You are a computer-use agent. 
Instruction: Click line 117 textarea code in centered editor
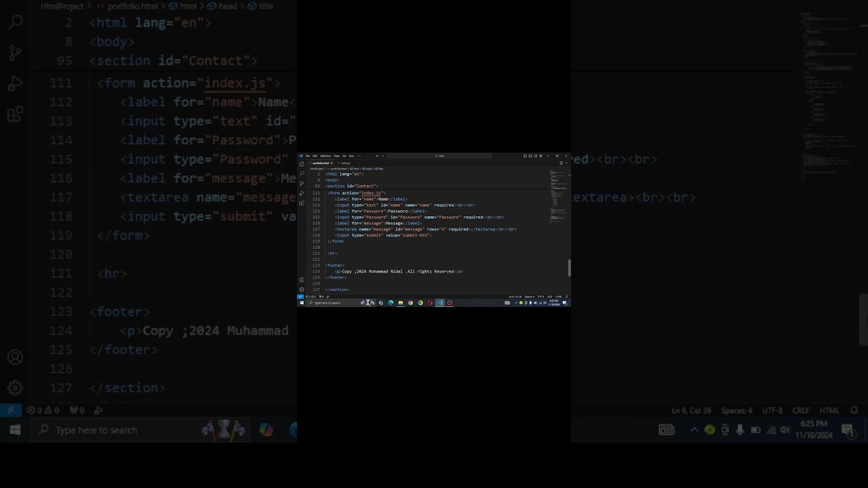tap(426, 229)
